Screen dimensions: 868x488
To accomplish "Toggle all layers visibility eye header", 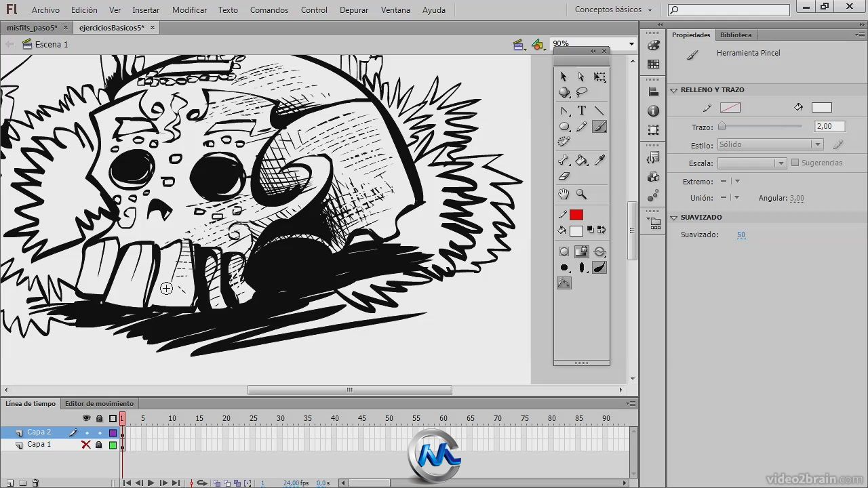I will pos(86,418).
